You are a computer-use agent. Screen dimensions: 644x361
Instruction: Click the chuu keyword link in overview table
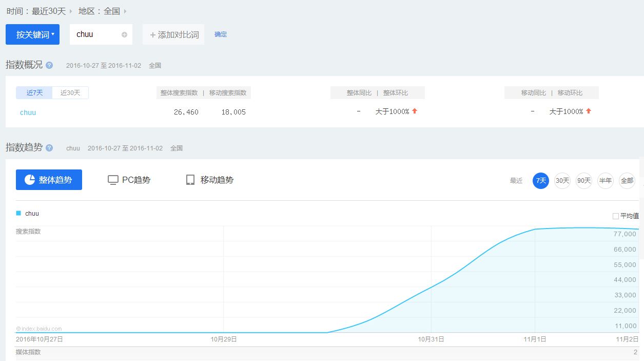28,112
